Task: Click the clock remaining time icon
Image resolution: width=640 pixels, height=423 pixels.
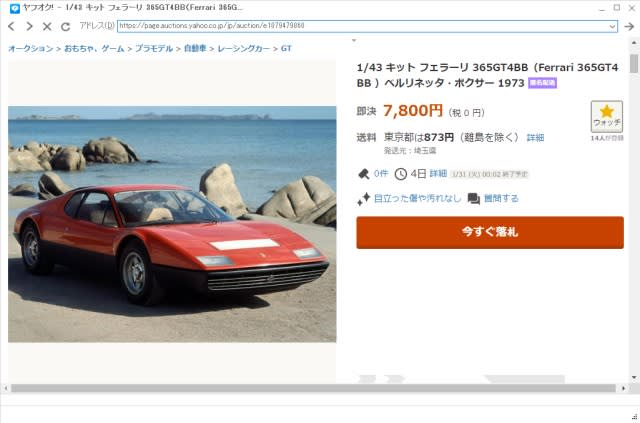Action: (400, 174)
